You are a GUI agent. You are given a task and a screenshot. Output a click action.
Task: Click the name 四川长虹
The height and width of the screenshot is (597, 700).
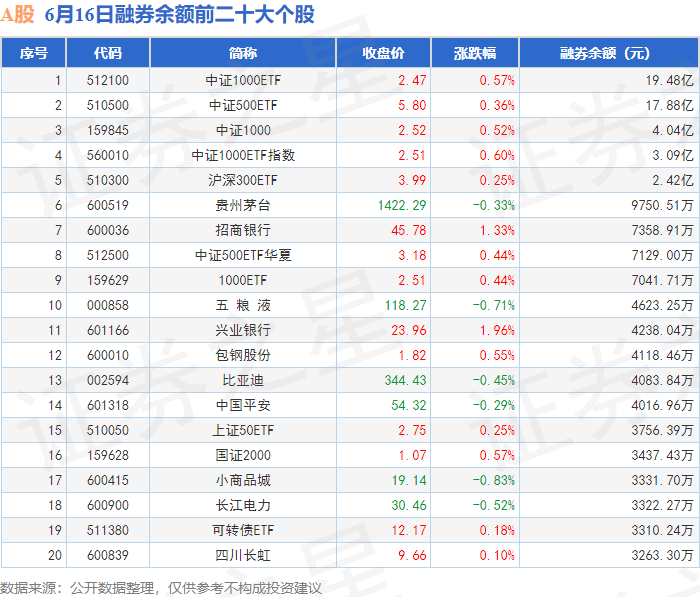pos(243,555)
